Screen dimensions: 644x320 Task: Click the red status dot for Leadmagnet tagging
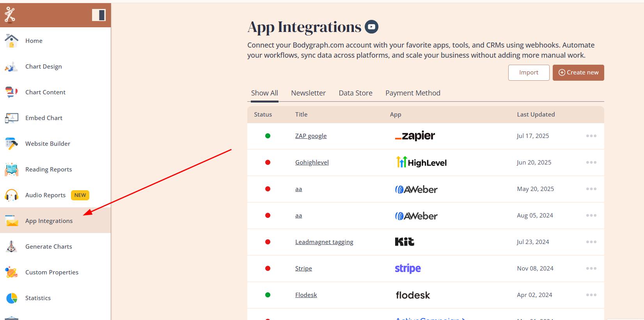pyautogui.click(x=268, y=242)
